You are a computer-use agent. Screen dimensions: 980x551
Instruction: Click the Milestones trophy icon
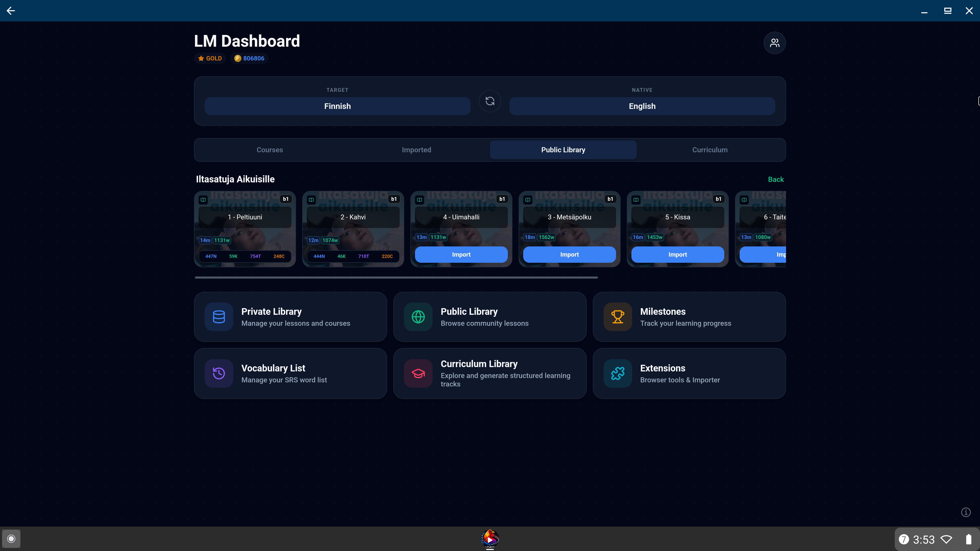(617, 317)
